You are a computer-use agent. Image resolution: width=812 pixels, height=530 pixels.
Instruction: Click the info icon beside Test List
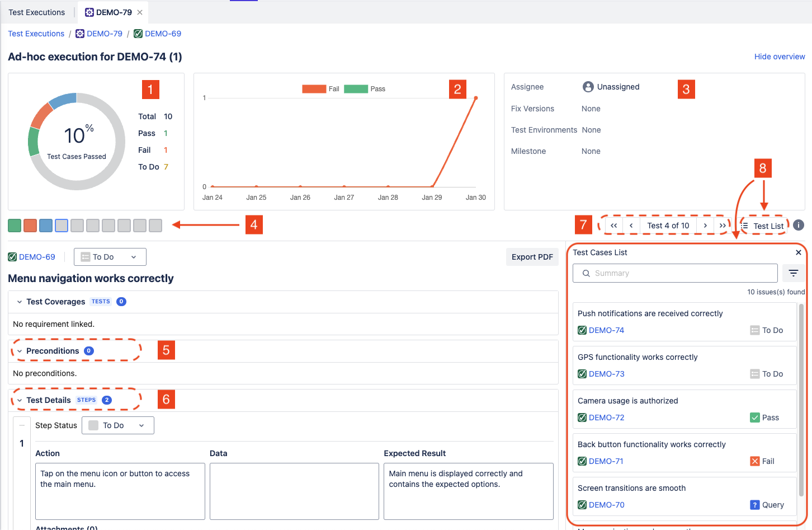pyautogui.click(x=799, y=225)
